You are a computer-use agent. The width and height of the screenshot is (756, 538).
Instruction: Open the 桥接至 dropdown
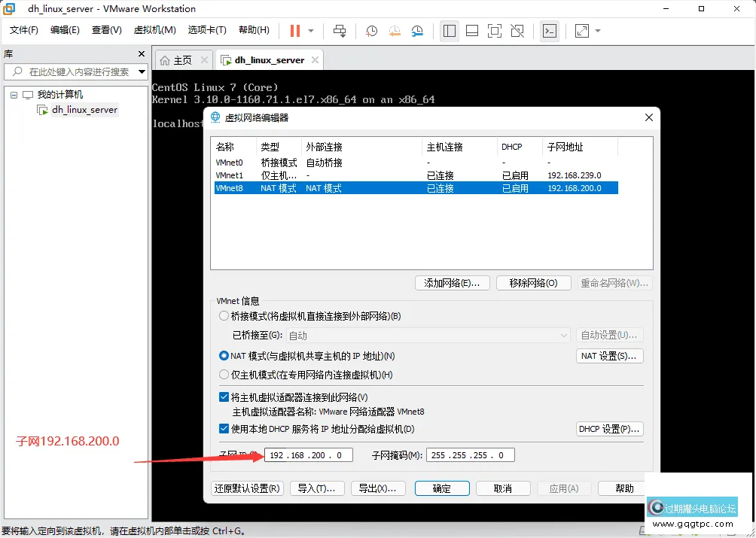[563, 336]
